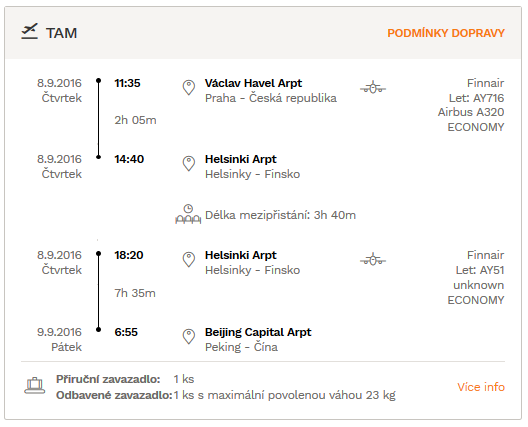This screenshot has width=528, height=427.
Task: Click the Václav Havel Arpt airport name
Action: click(253, 83)
